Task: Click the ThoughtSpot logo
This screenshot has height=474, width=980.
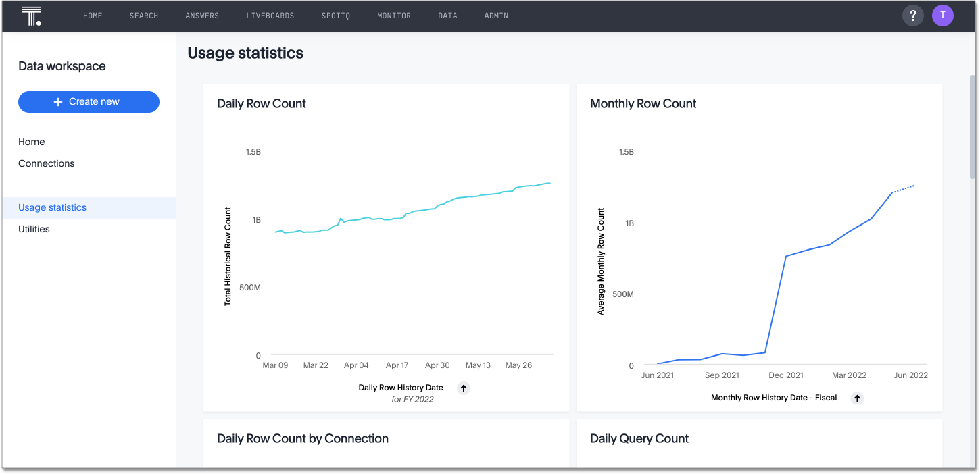Action: pyautogui.click(x=31, y=15)
